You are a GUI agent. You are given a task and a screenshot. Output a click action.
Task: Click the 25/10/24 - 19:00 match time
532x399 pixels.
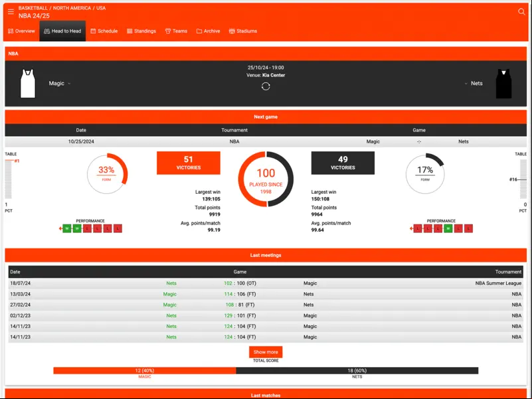pyautogui.click(x=266, y=68)
